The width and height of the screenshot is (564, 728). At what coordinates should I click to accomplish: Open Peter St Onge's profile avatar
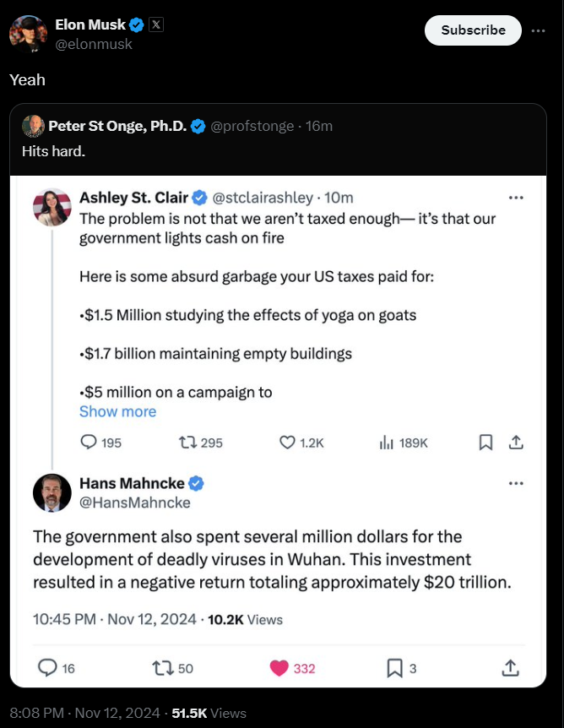tap(33, 126)
